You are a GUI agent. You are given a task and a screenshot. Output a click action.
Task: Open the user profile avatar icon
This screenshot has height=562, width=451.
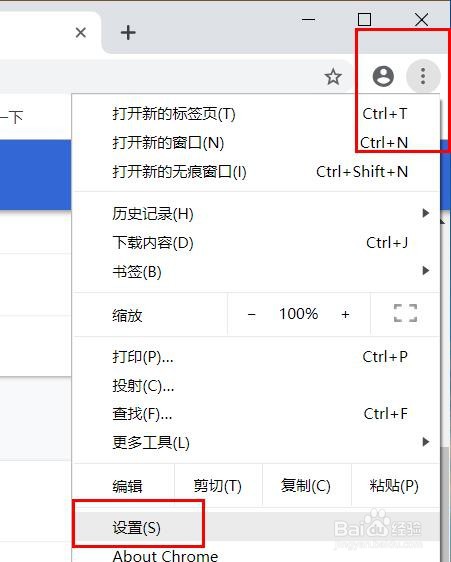pyautogui.click(x=383, y=76)
